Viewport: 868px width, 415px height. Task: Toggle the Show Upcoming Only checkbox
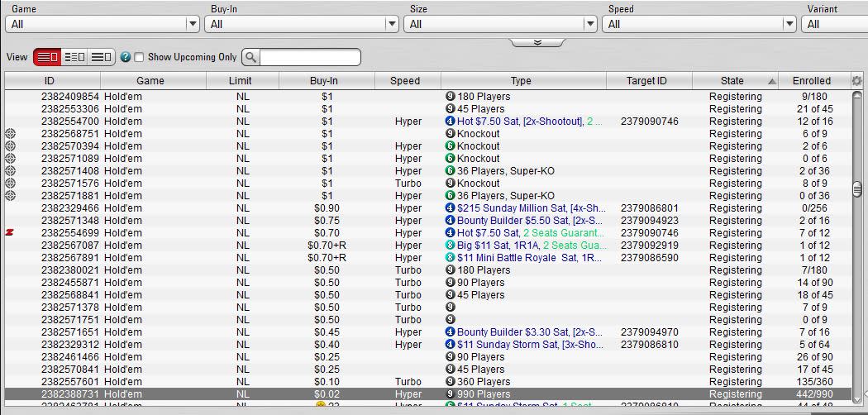(139, 57)
